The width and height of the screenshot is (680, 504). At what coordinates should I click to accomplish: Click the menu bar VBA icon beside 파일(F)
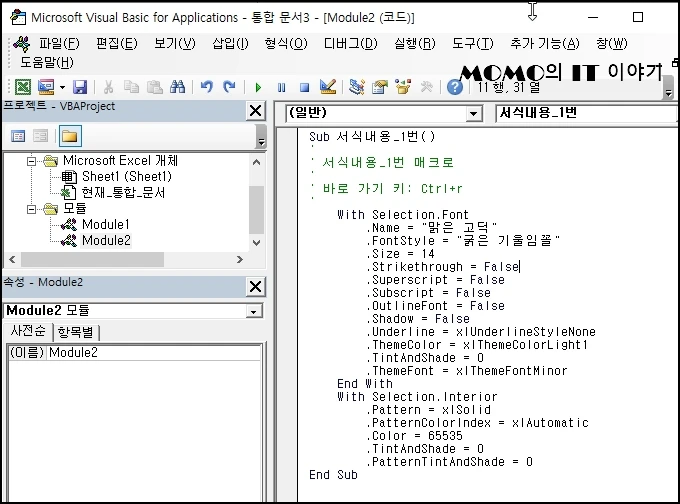point(22,44)
